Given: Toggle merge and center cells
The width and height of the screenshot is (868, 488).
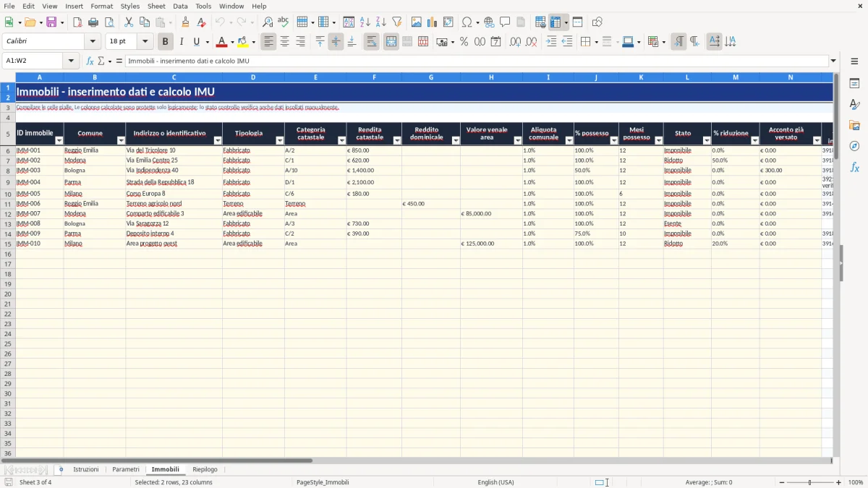Looking at the screenshot, I should click(391, 42).
